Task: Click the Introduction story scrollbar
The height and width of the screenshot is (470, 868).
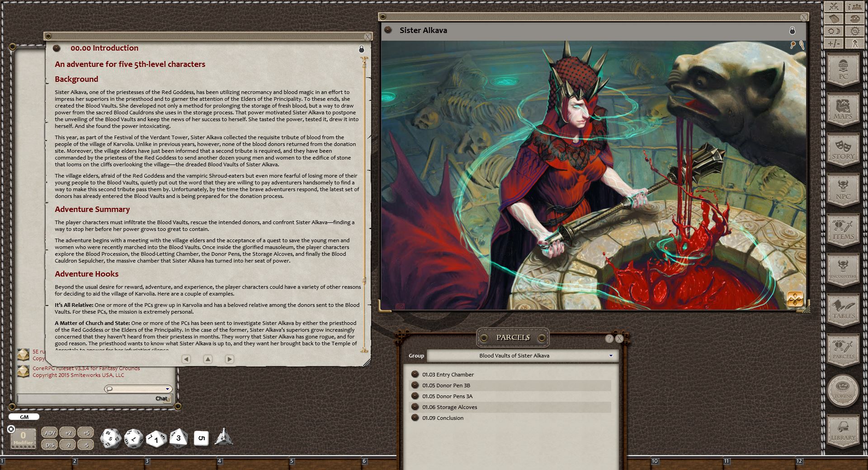Action: pos(364,205)
